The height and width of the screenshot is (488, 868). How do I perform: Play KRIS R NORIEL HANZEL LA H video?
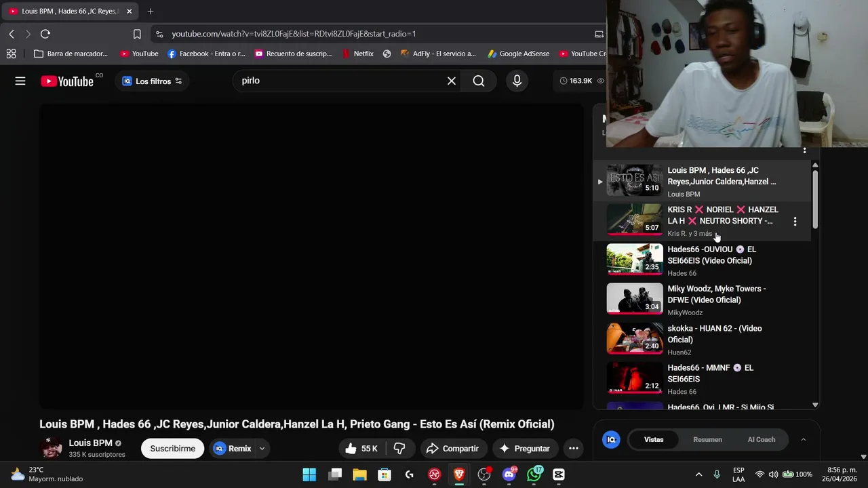tap(702, 221)
